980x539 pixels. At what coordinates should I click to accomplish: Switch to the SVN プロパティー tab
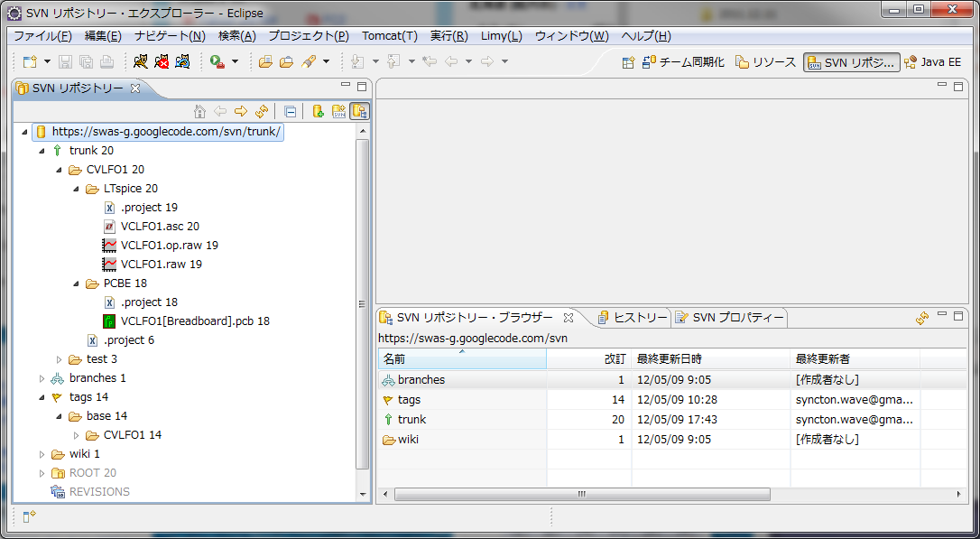(x=729, y=318)
